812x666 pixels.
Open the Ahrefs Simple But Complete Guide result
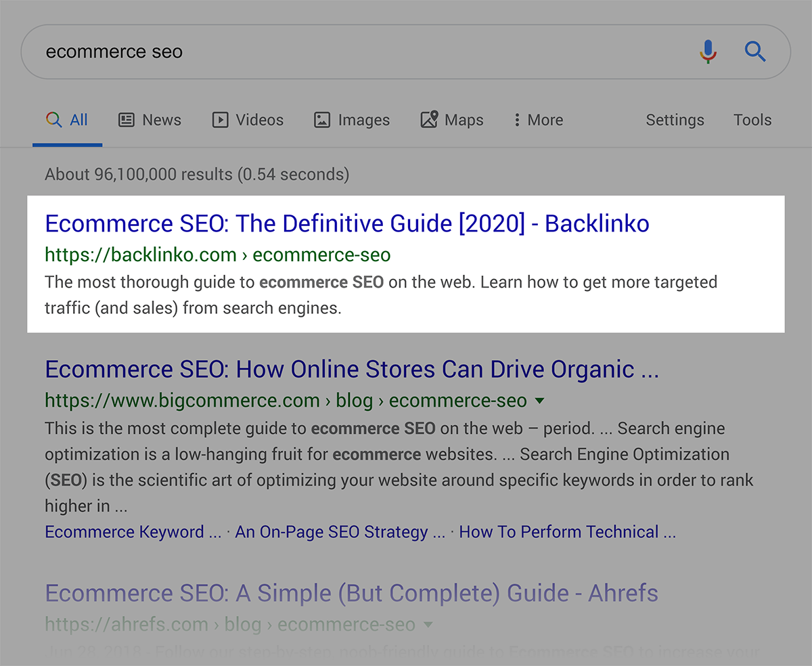tap(351, 594)
